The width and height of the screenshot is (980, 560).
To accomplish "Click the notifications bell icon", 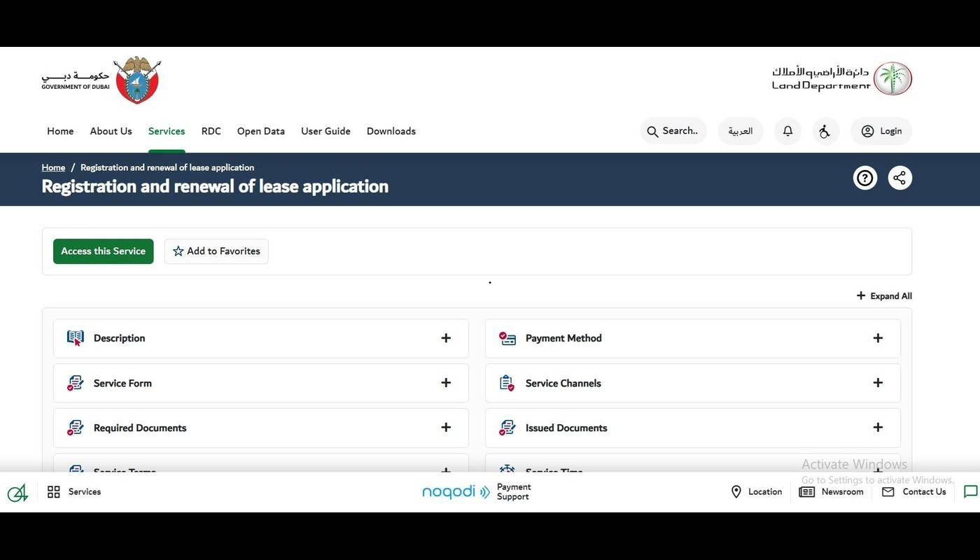I will click(x=787, y=131).
